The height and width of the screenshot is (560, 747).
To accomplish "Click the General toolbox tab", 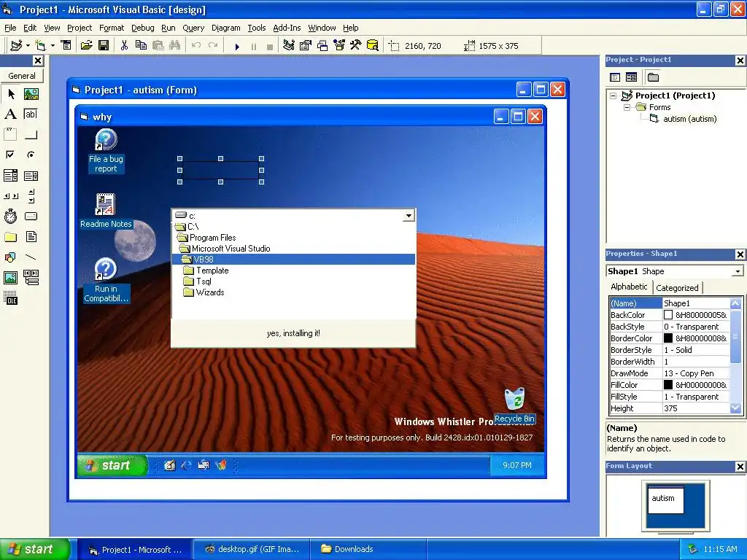I will tap(22, 76).
